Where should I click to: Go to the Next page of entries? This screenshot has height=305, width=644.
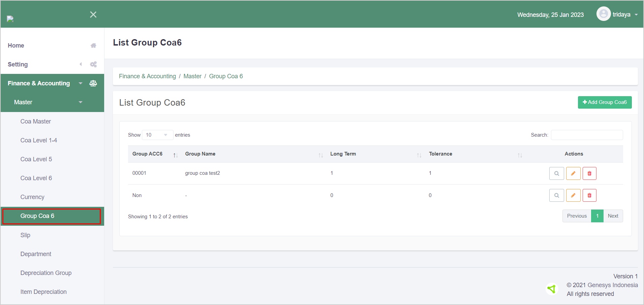click(x=613, y=216)
